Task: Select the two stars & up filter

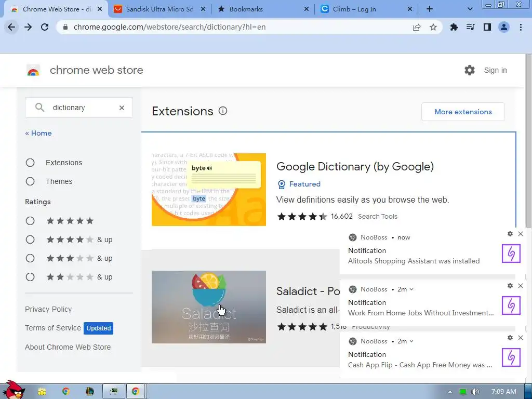Action: point(30,277)
